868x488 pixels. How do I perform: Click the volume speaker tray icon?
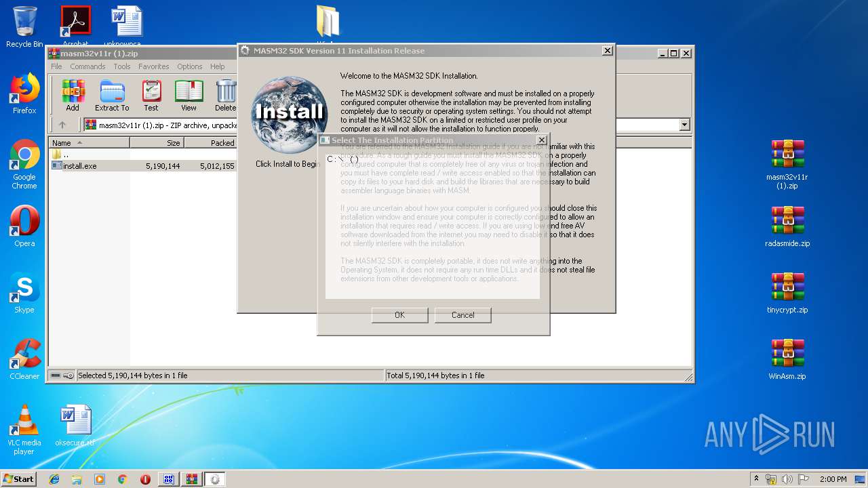click(787, 479)
